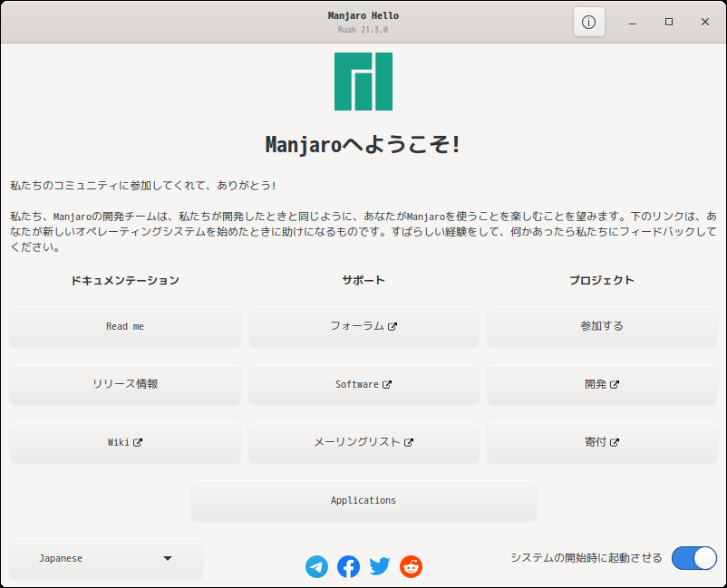Open リリース情報 release notes

[125, 384]
